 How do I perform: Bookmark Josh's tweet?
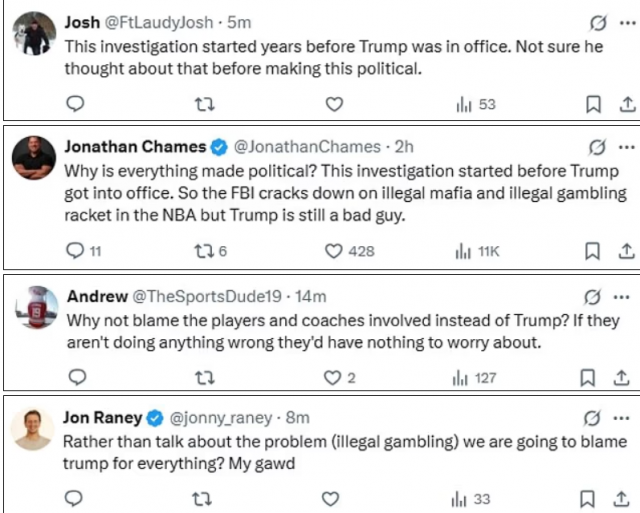(x=591, y=104)
